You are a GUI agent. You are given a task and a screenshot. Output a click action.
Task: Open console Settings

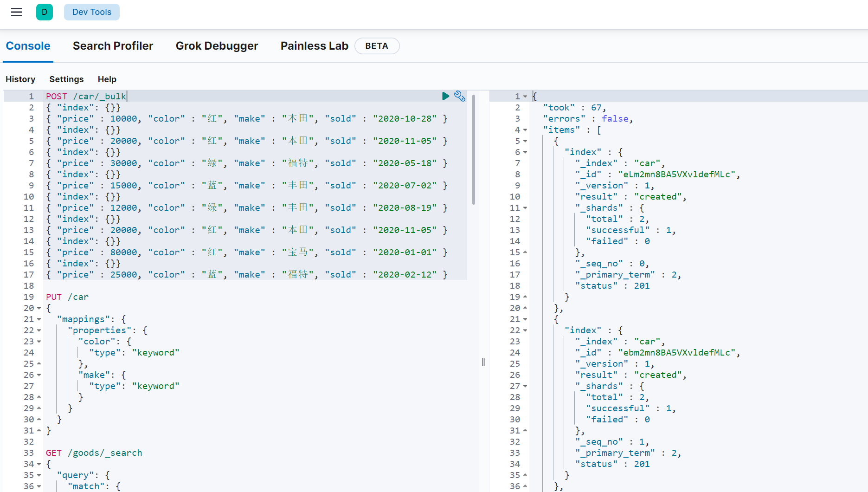[66, 79]
